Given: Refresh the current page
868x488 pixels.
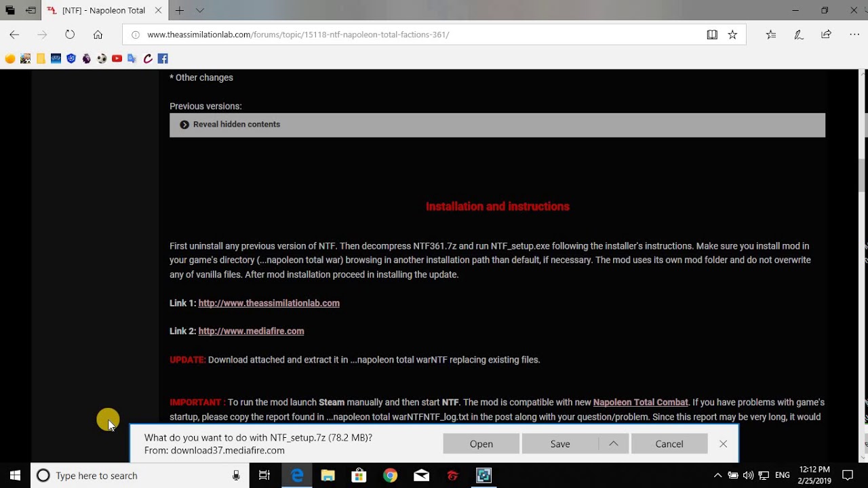Looking at the screenshot, I should (x=70, y=35).
